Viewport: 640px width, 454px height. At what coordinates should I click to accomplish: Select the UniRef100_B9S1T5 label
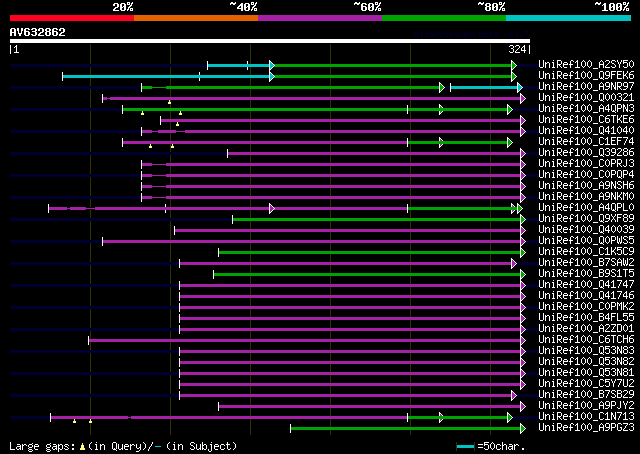(586, 274)
